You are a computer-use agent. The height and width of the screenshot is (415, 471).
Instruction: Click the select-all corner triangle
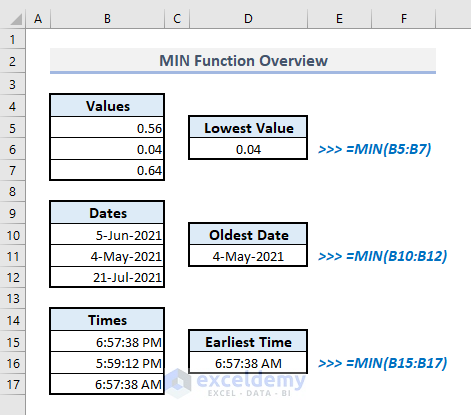tap(16, 19)
